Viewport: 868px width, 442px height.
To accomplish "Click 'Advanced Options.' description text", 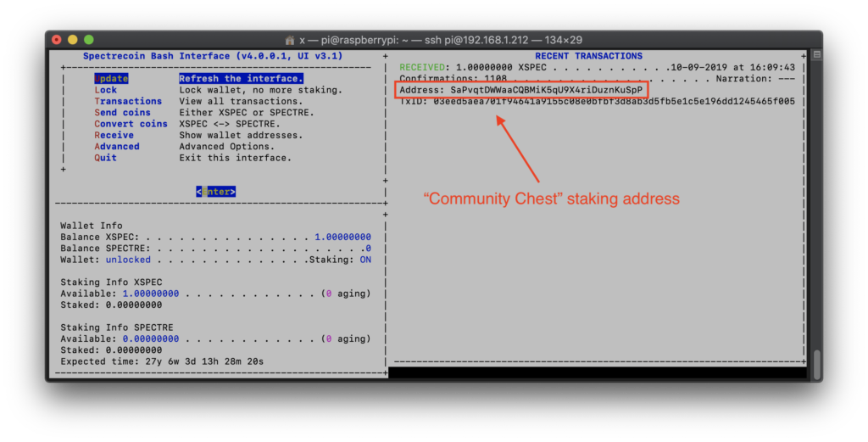I will pyautogui.click(x=227, y=147).
